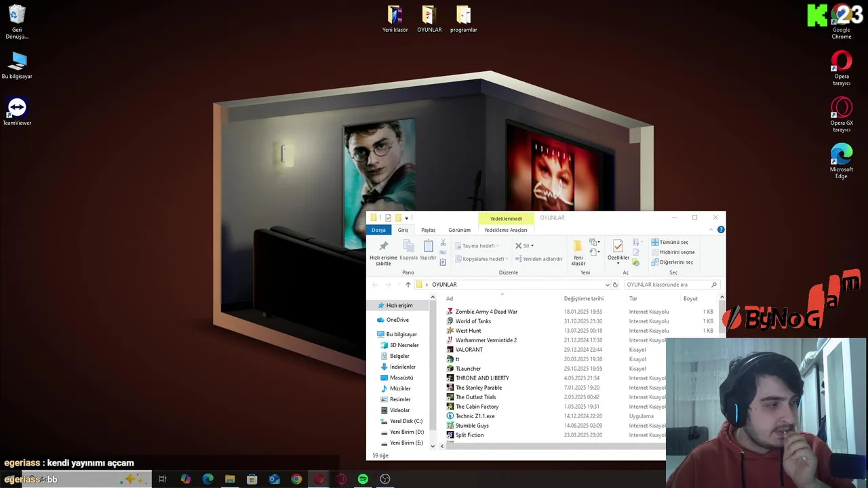Image resolution: width=868 pixels, height=488 pixels.
Task: Expand the Özellikler dropdown arrow
Action: [618, 263]
